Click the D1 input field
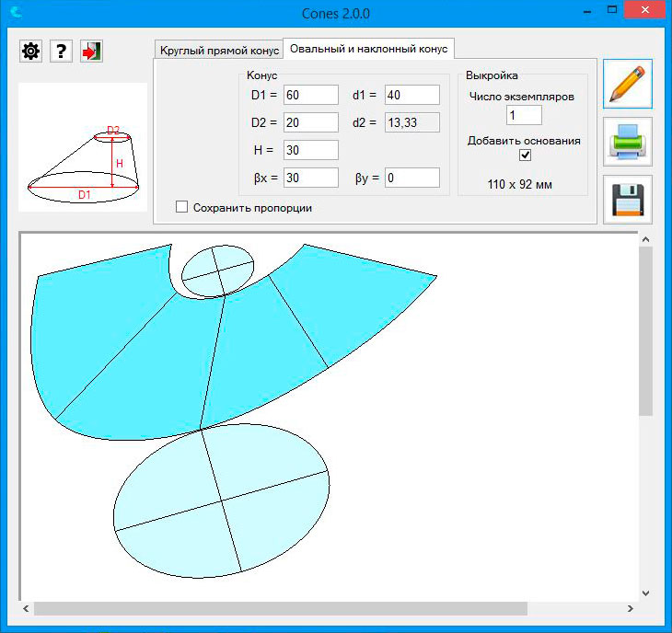Screen dimensions: 672x633 pos(311,95)
